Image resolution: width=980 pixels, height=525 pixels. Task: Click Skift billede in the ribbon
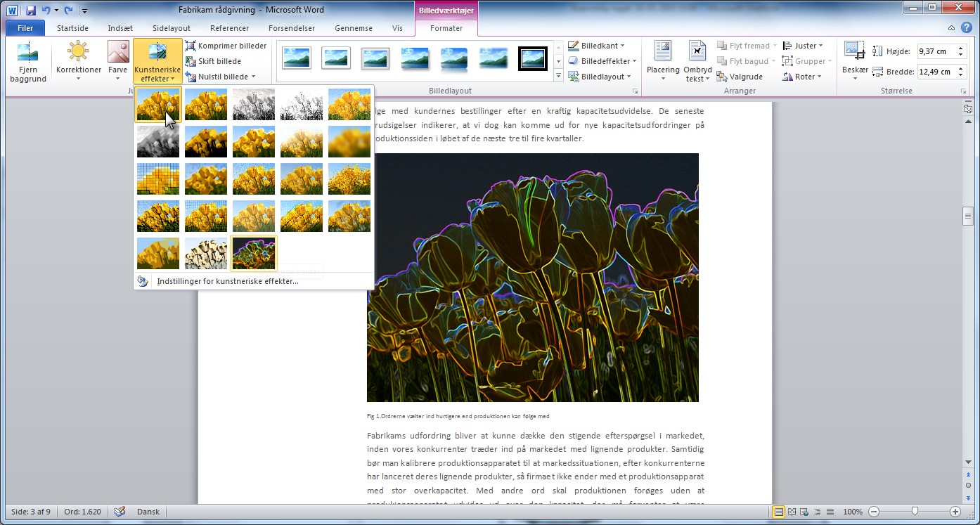click(219, 61)
